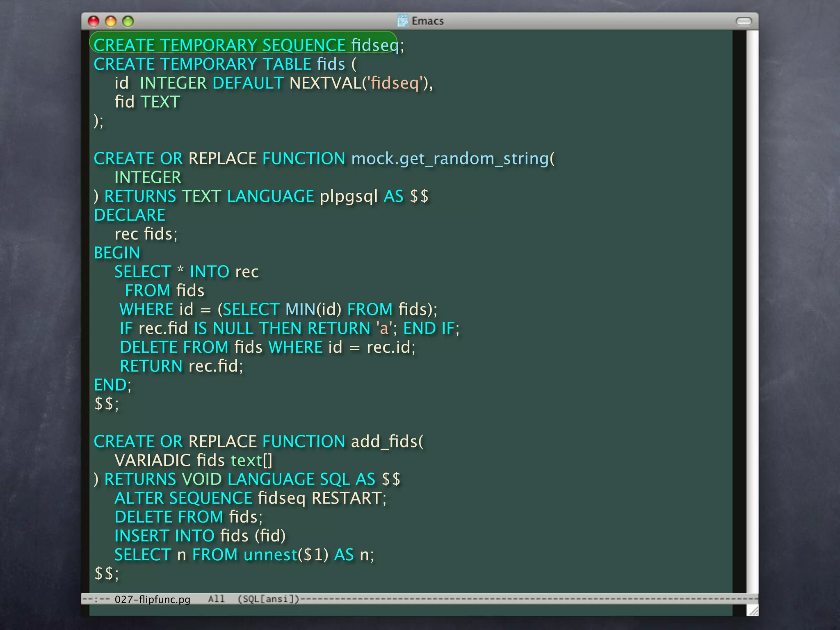Click the window resize grip corner
This screenshot has width=840, height=630.
[x=753, y=610]
